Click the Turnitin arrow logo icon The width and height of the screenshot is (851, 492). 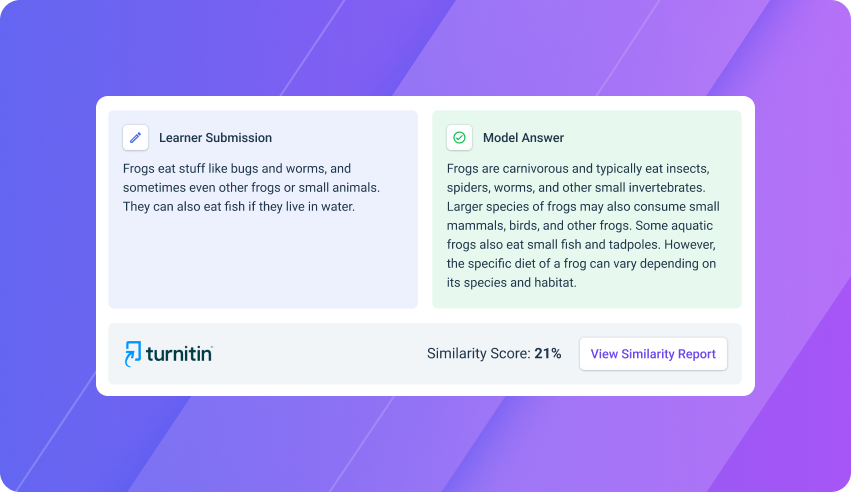[x=133, y=354]
